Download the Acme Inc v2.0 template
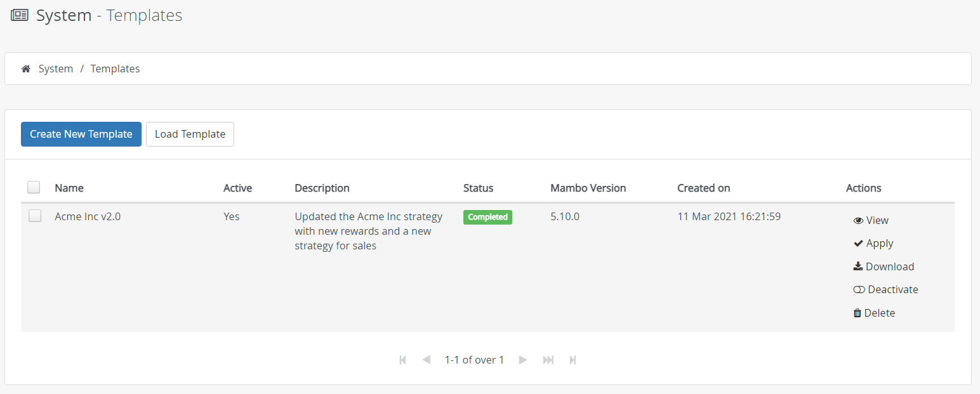Image resolution: width=980 pixels, height=394 pixels. [884, 266]
